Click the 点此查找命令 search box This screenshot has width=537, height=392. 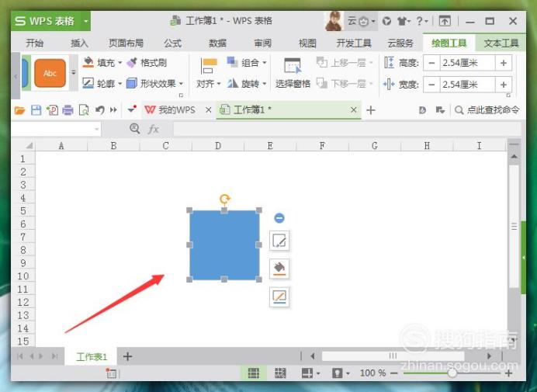(x=487, y=110)
